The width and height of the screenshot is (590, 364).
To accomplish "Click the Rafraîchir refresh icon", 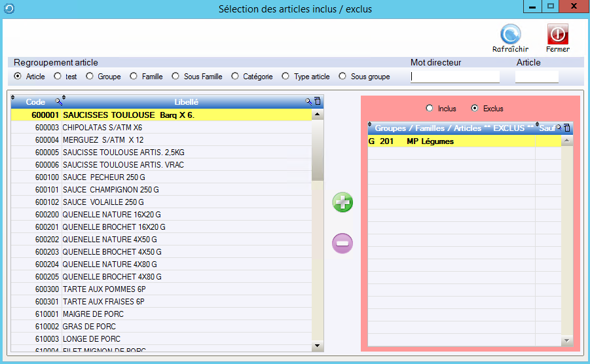I will point(510,34).
